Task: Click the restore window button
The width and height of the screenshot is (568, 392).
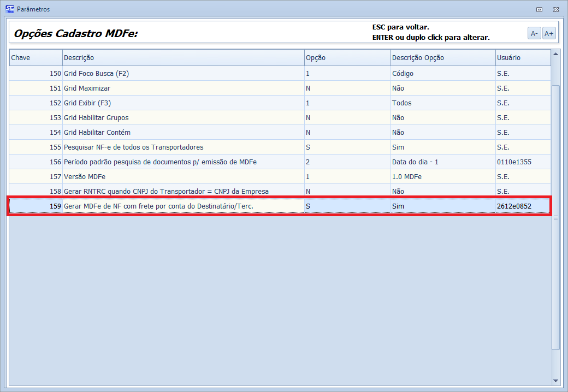Action: click(x=539, y=9)
